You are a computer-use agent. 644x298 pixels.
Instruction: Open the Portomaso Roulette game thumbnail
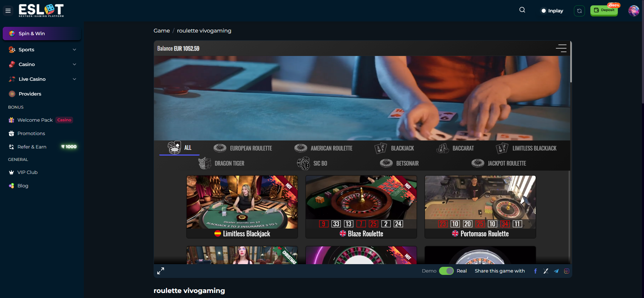(x=480, y=207)
